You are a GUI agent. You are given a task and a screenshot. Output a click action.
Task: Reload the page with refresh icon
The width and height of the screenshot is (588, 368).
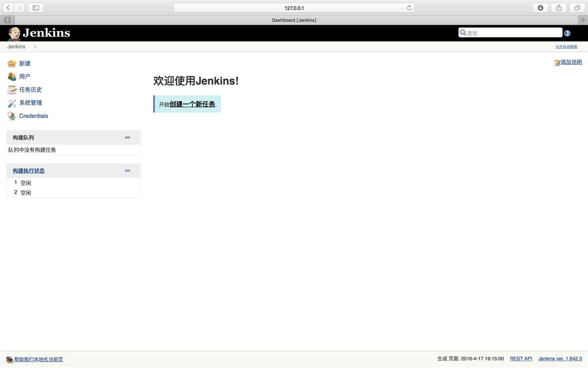pyautogui.click(x=409, y=8)
